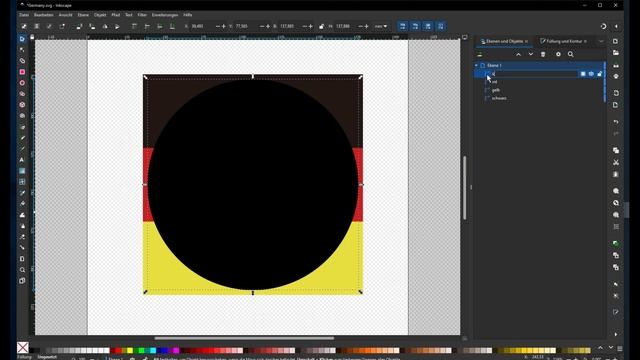Move selected object down in layers panel
640x360 pixels.
tap(531, 54)
